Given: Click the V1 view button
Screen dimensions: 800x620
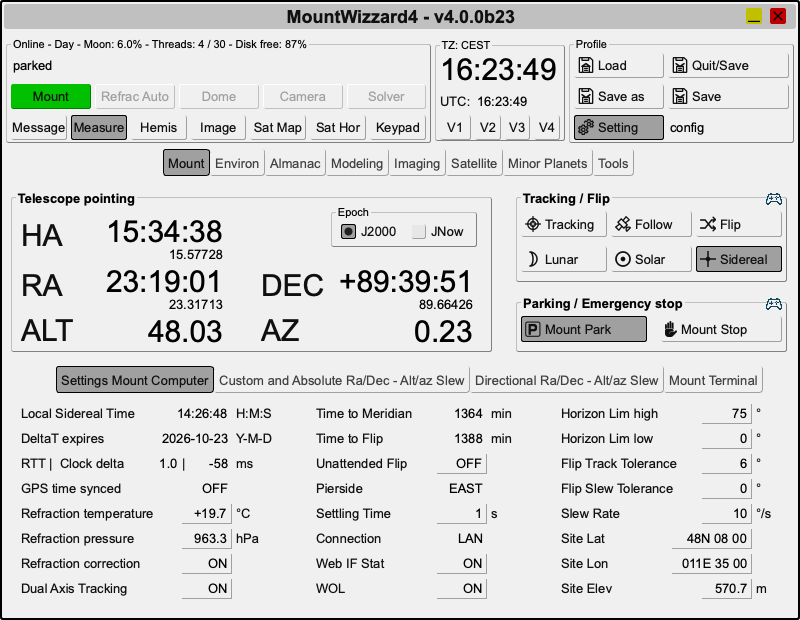Looking at the screenshot, I should tap(455, 128).
